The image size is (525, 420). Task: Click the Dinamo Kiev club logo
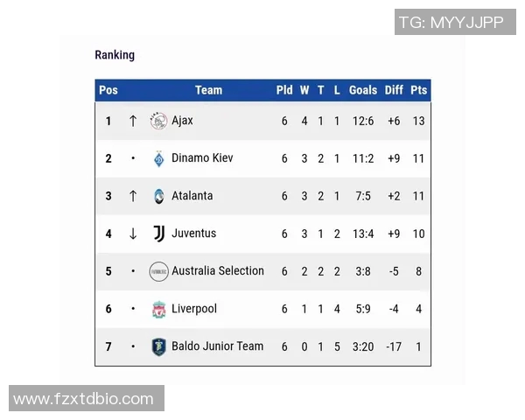click(158, 158)
